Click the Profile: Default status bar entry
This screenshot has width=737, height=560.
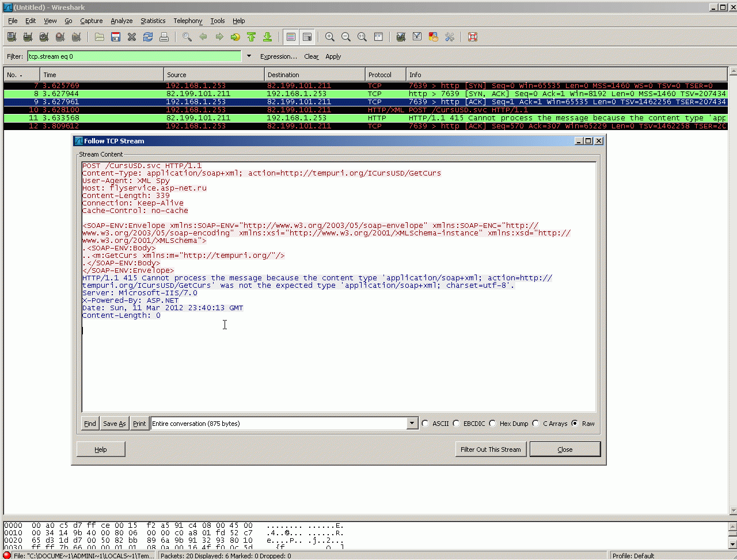tap(633, 556)
